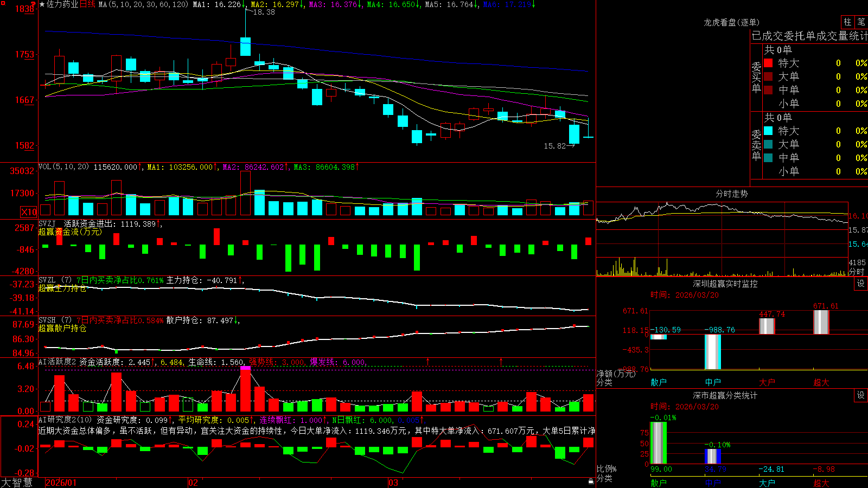
Task: Click the 18.38 high-price annotation
Action: coord(264,12)
